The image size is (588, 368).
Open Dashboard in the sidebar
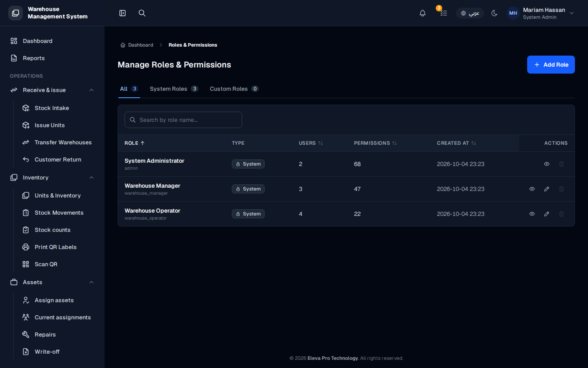point(52,41)
